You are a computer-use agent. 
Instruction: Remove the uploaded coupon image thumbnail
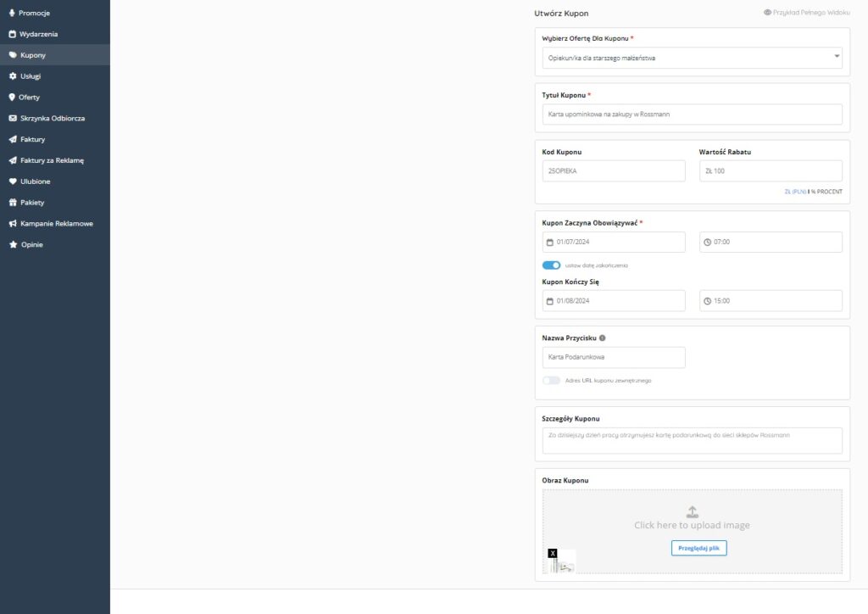point(553,553)
